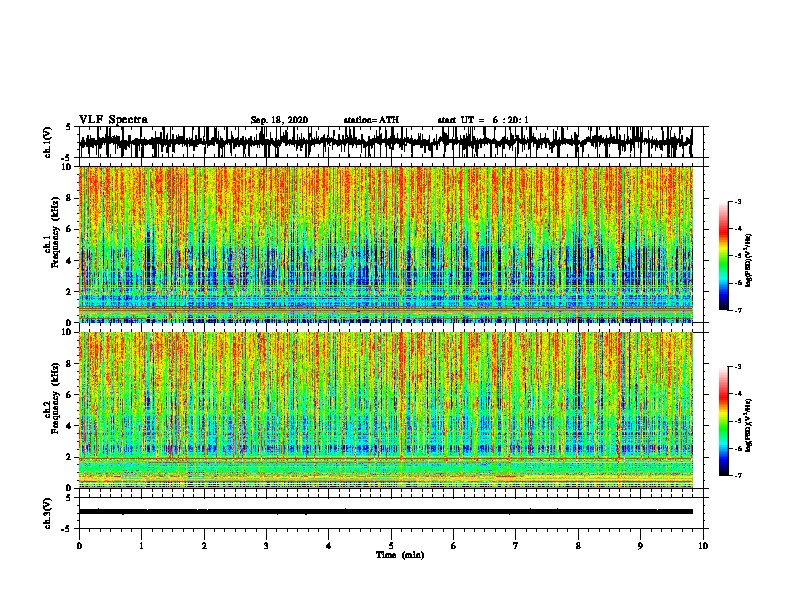Click the ch.2 color bar log(PSD) label

[748, 425]
